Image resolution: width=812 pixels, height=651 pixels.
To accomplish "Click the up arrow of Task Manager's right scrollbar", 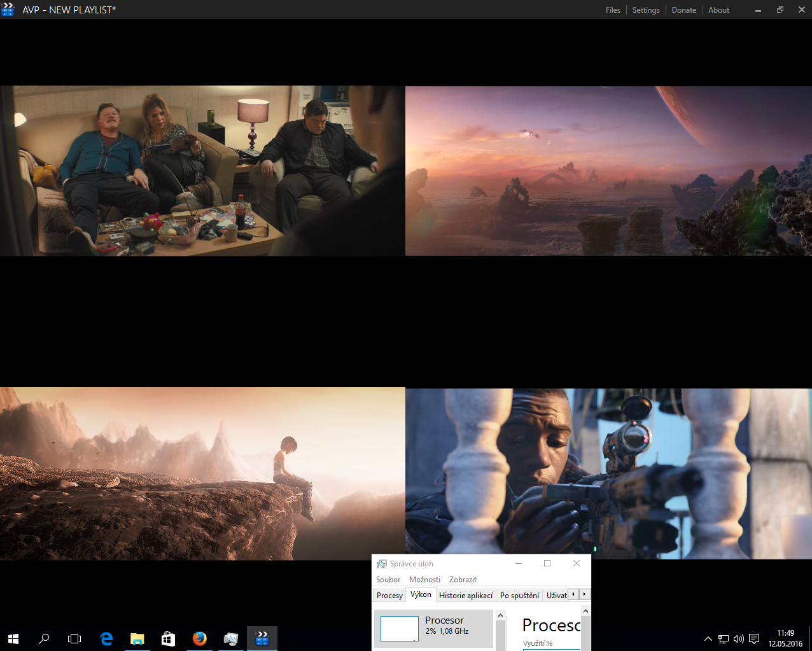I will (586, 611).
